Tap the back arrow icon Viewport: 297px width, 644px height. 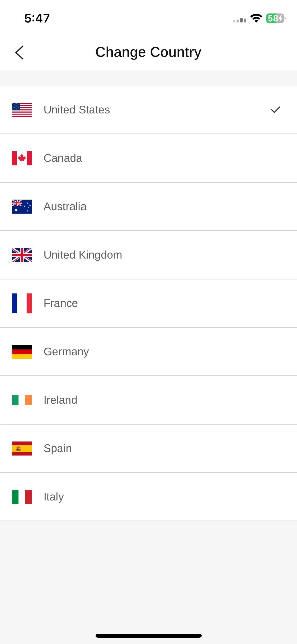pyautogui.click(x=19, y=52)
